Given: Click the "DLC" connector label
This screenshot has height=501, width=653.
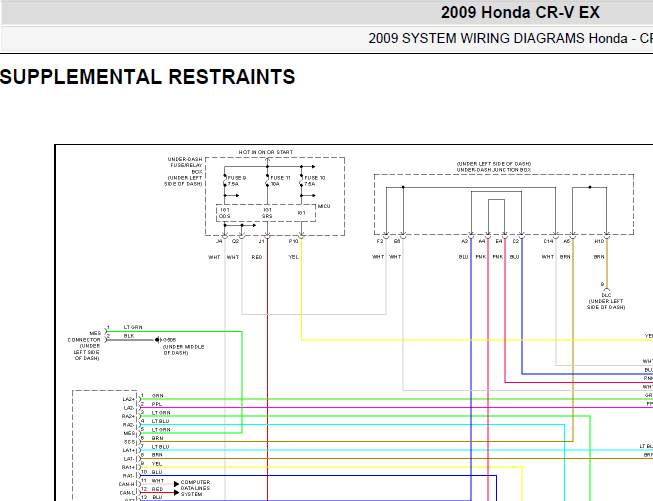Looking at the screenshot, I should pyautogui.click(x=606, y=295).
